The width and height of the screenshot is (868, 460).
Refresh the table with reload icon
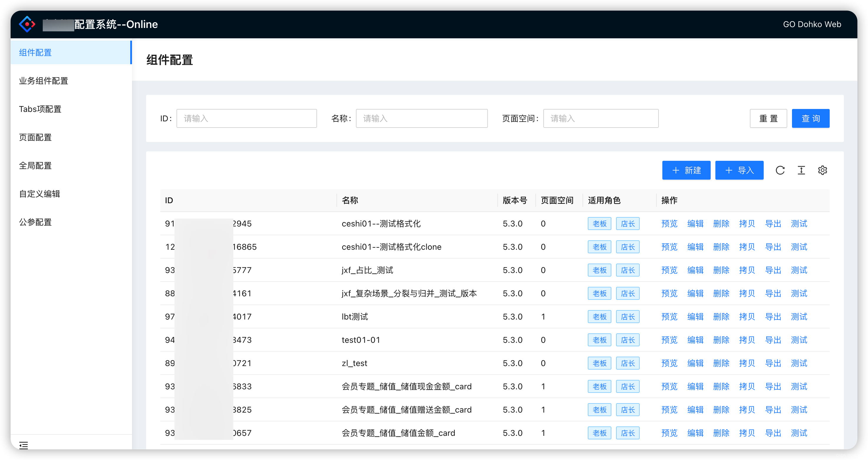click(780, 171)
